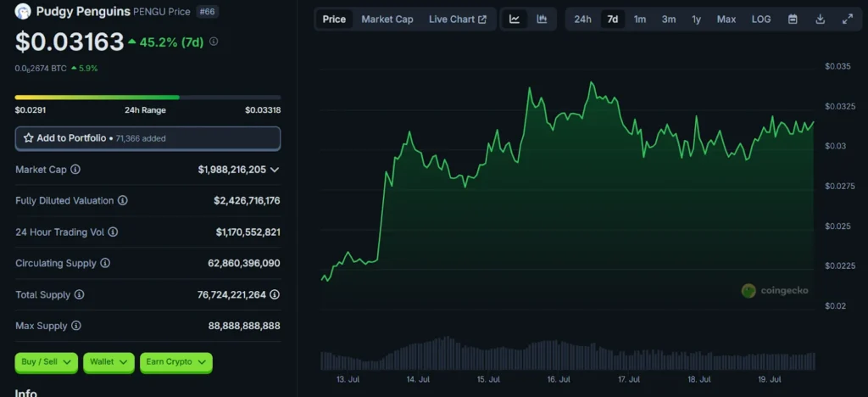Click the $0.0325 price axis label
Screen dimensions: 868x397
[x=840, y=106]
